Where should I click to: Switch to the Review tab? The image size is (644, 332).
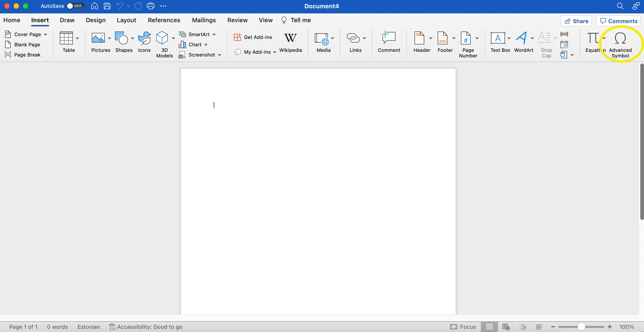coord(237,20)
